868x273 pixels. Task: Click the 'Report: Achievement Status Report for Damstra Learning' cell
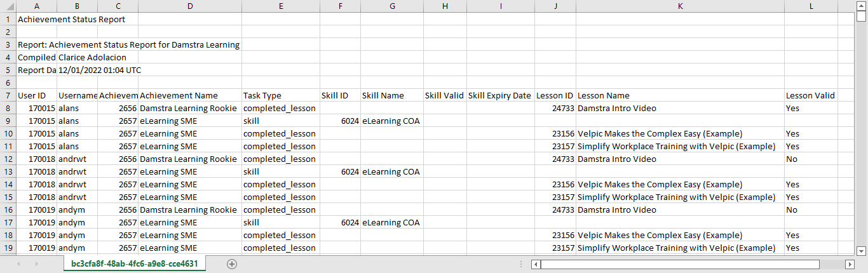tap(128, 44)
